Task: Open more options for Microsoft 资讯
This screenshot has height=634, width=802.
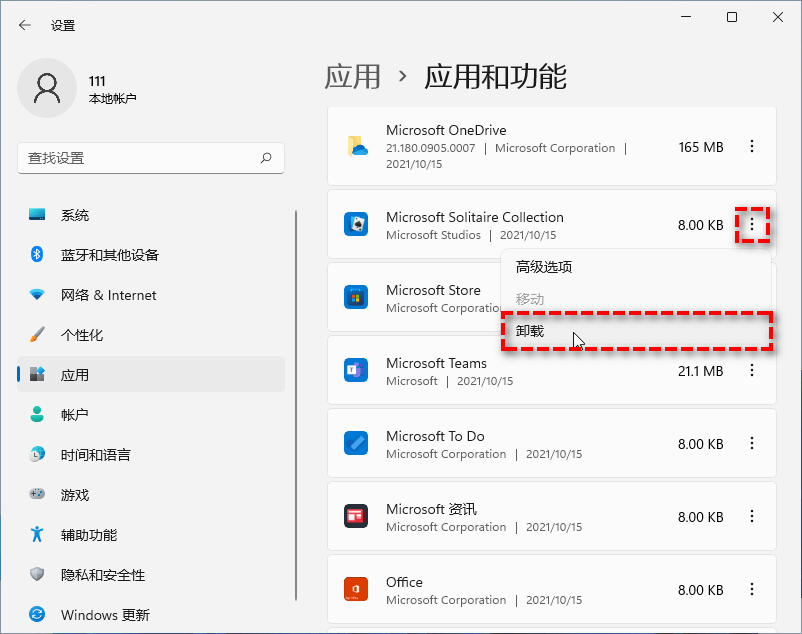Action: point(752,517)
